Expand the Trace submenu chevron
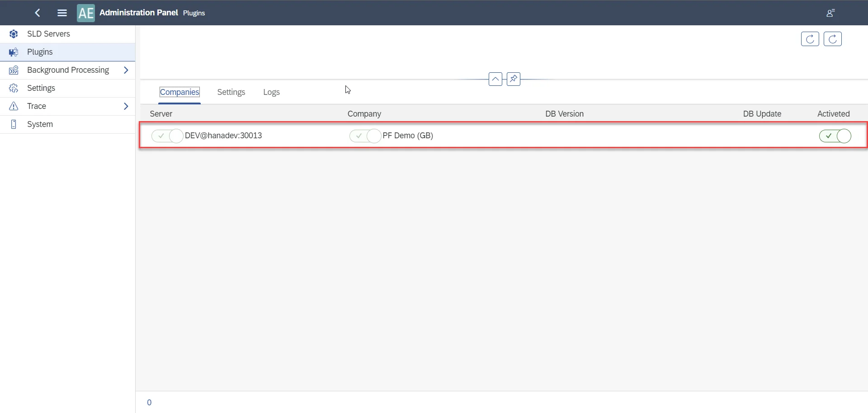The height and width of the screenshot is (413, 868). point(126,106)
